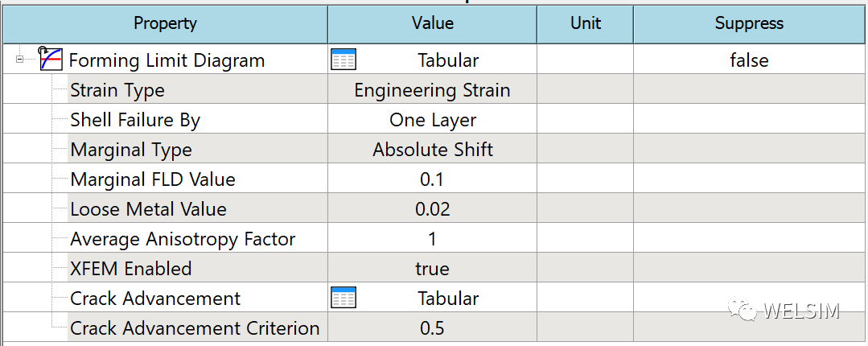Collapse the Forming Limit Diagram tree node
Viewport: 868px width, 346px height.
(x=20, y=60)
